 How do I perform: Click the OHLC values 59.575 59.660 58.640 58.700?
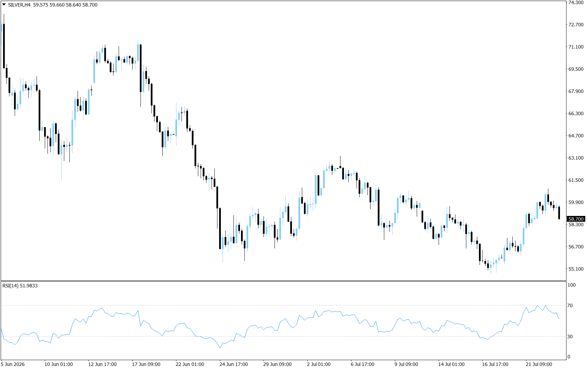65,5
